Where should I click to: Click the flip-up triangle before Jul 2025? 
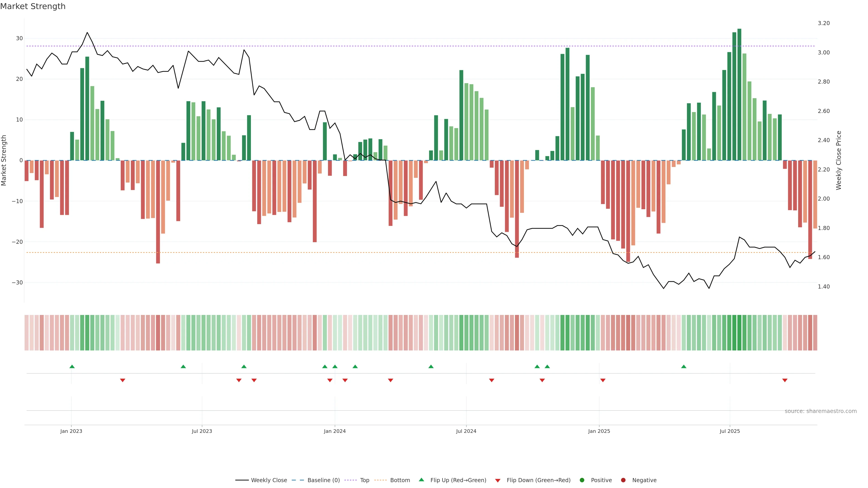[x=684, y=366]
